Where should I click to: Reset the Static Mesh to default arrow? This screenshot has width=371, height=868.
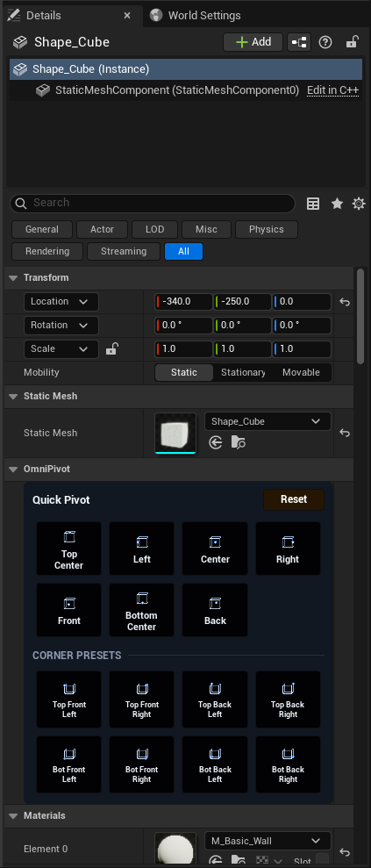click(x=345, y=433)
